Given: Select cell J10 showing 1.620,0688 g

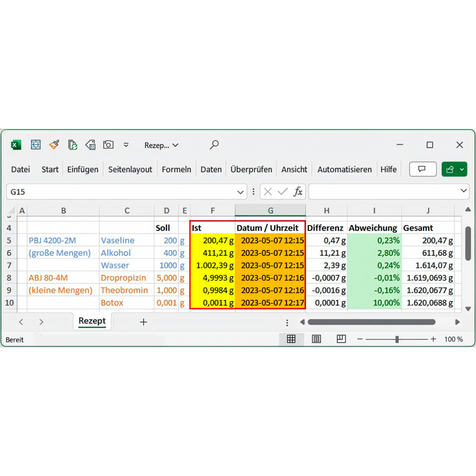Looking at the screenshot, I should click(x=428, y=303).
